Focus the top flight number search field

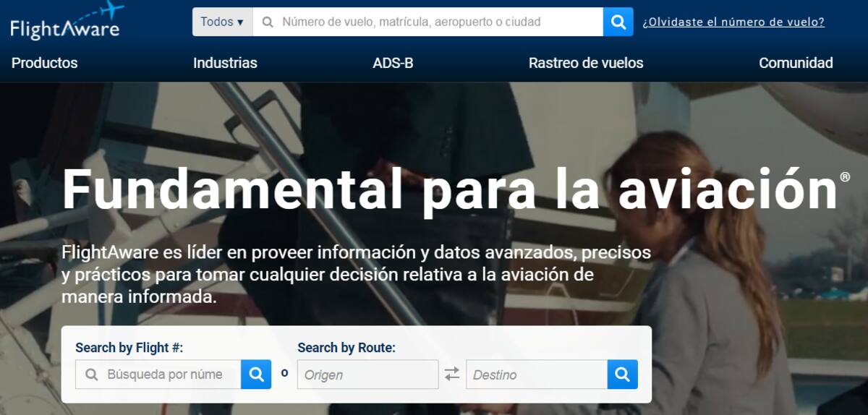[x=427, y=22]
